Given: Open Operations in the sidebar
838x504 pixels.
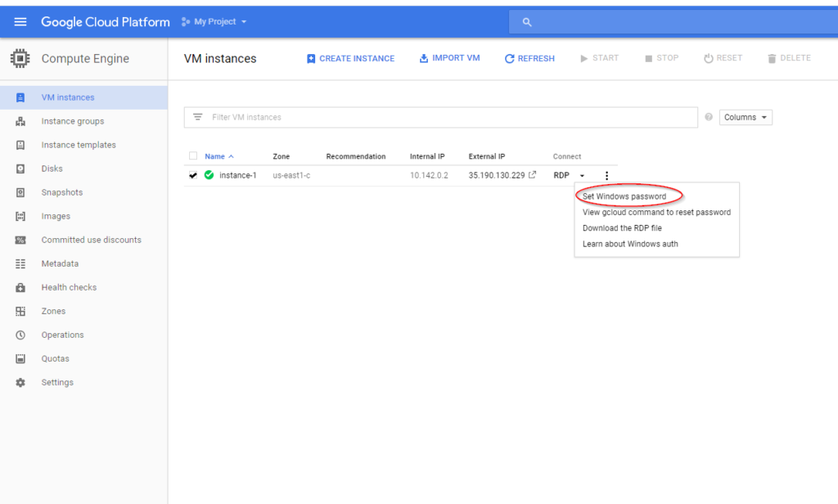Looking at the screenshot, I should 62,335.
